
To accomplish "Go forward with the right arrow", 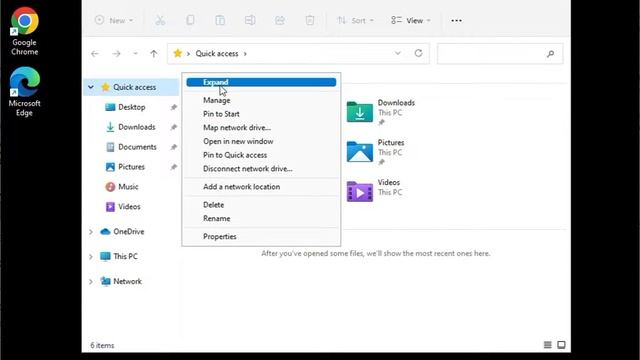I will pos(116,53).
